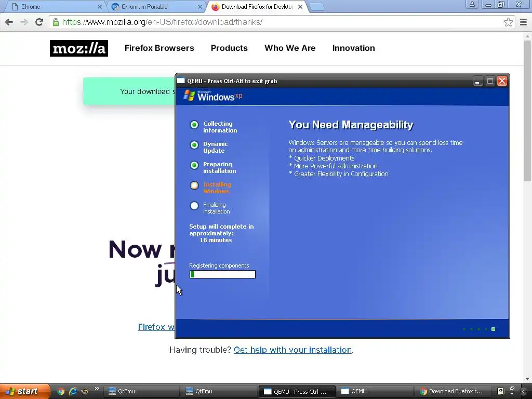Viewport: 532px width, 399px height.
Task: Click the Windows XP logo in QEMU window
Action: tap(212, 96)
